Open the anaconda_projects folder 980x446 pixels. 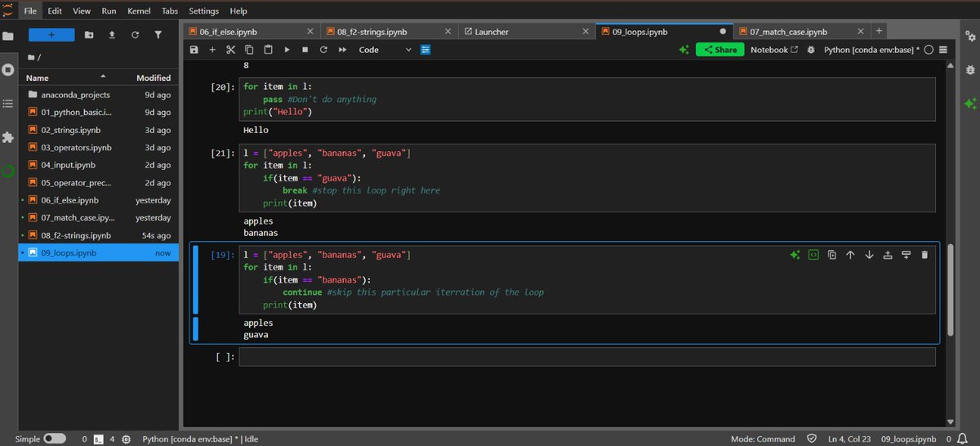(x=98, y=95)
